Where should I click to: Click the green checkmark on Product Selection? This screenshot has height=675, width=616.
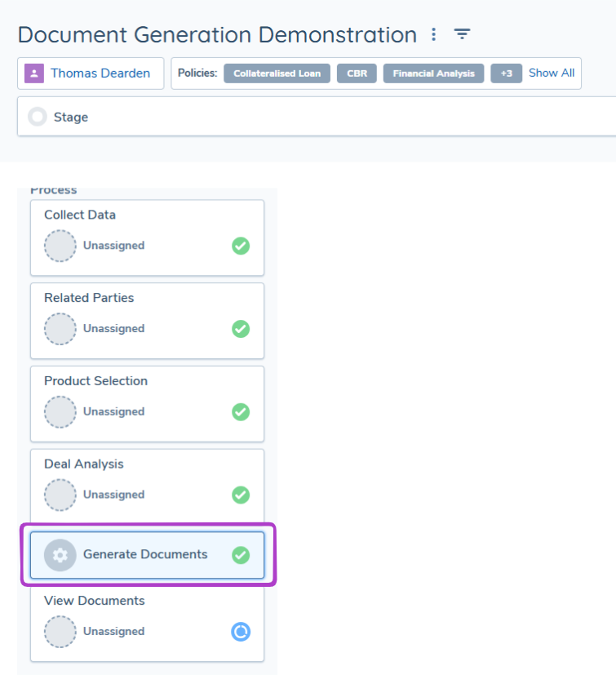pyautogui.click(x=241, y=412)
